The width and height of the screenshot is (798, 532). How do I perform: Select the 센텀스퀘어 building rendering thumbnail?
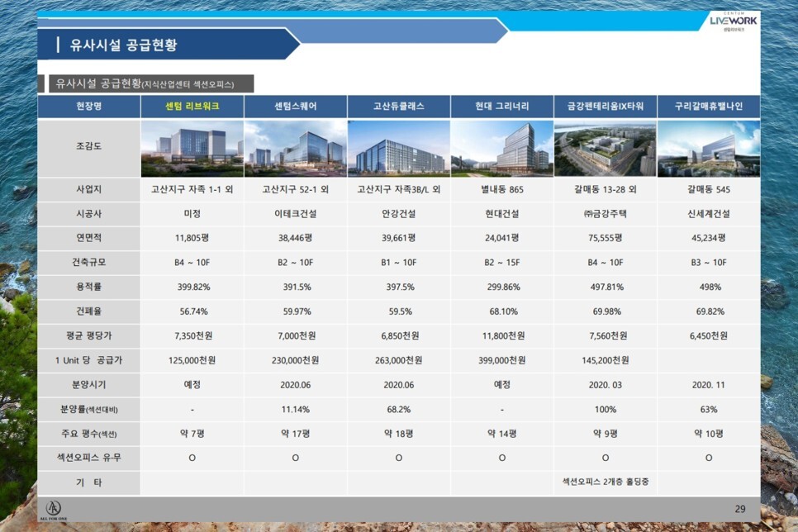click(295, 149)
